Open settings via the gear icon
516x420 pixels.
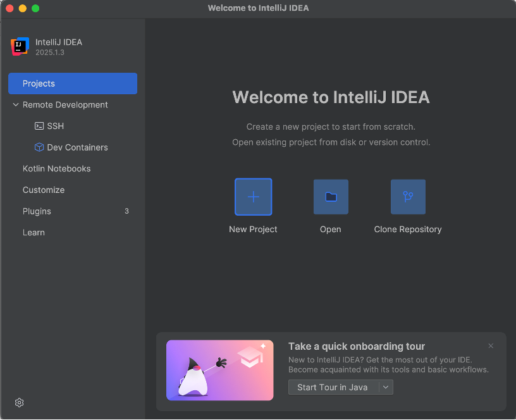(20, 403)
